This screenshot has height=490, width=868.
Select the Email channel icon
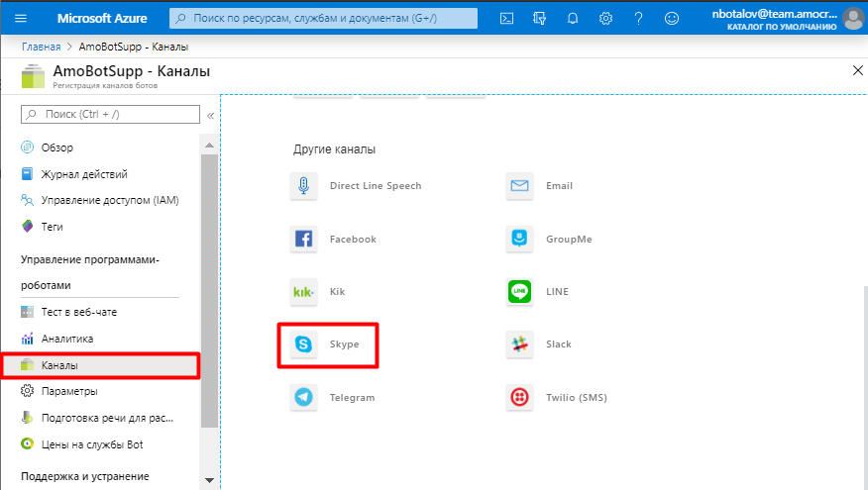[x=519, y=185]
